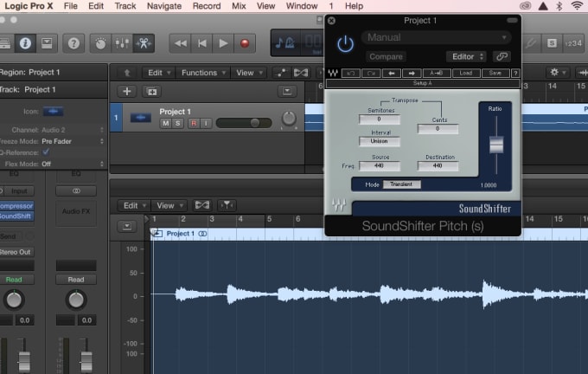Toggle automation view button in tracks area

[280, 73]
